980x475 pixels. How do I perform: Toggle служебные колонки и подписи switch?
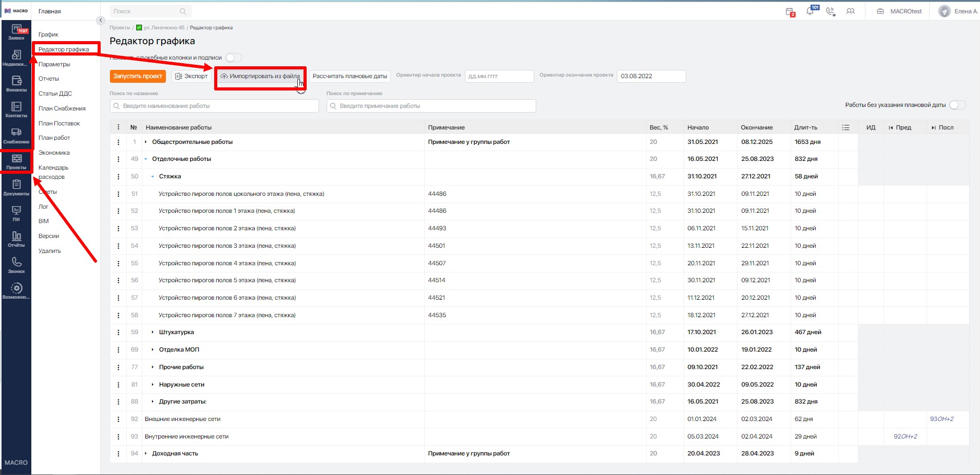tap(233, 58)
